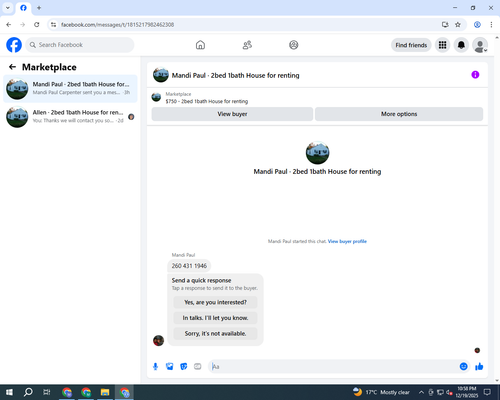This screenshot has width=500, height=400.
Task: Open the Chrome three-dot menu
Action: (491, 25)
